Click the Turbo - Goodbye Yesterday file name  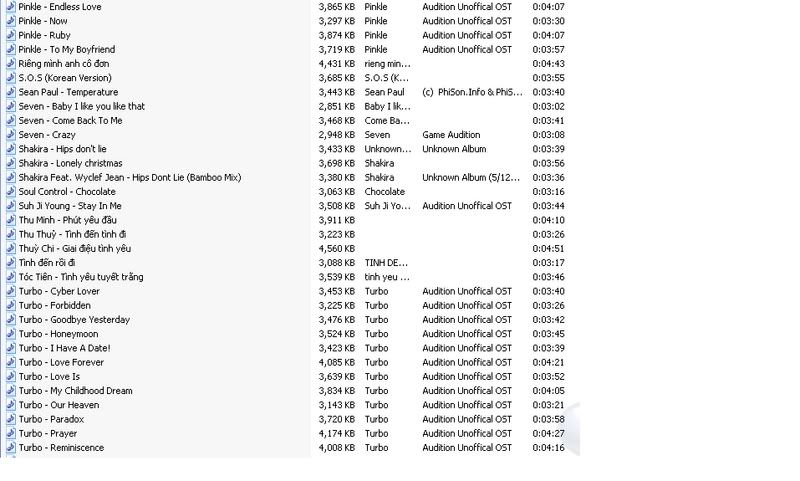(74, 320)
